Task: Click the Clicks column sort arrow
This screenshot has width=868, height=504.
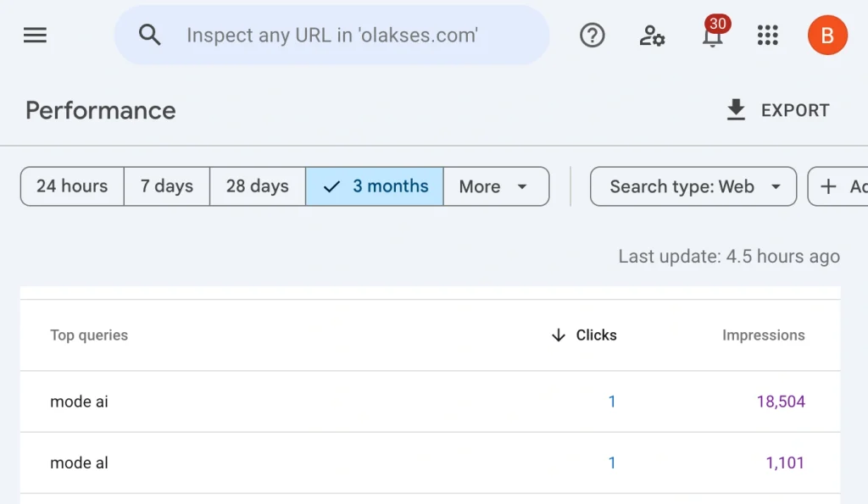Action: (557, 335)
